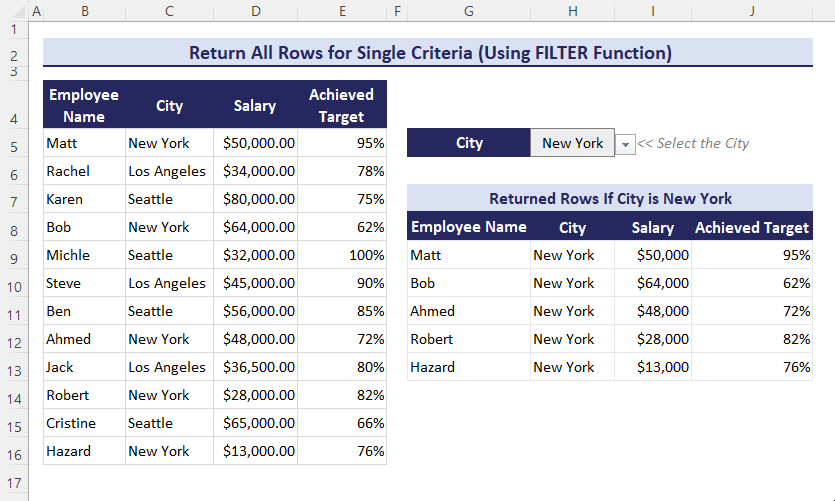The height and width of the screenshot is (501, 835).
Task: Select Ahmed in the returned rows table
Action: [x=468, y=311]
